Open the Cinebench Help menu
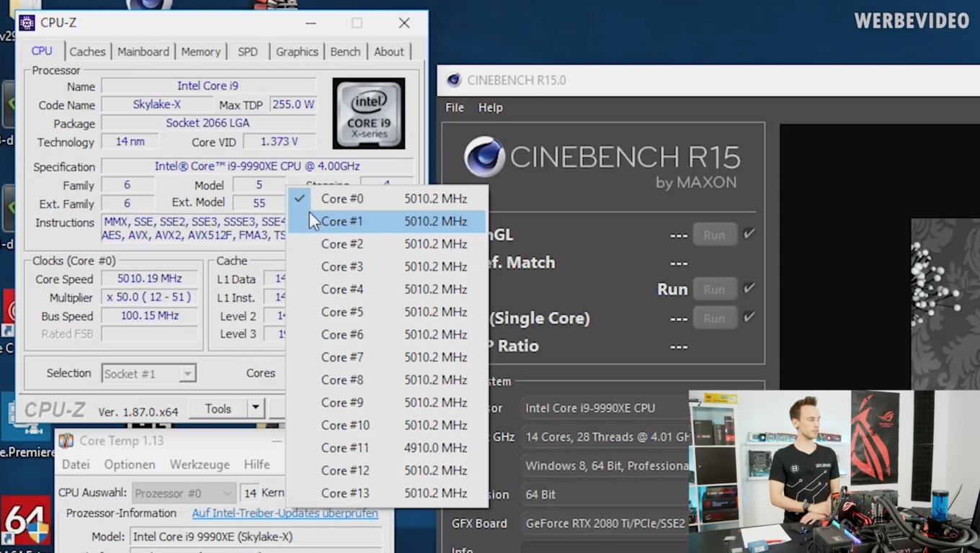The image size is (980, 553). tap(490, 107)
